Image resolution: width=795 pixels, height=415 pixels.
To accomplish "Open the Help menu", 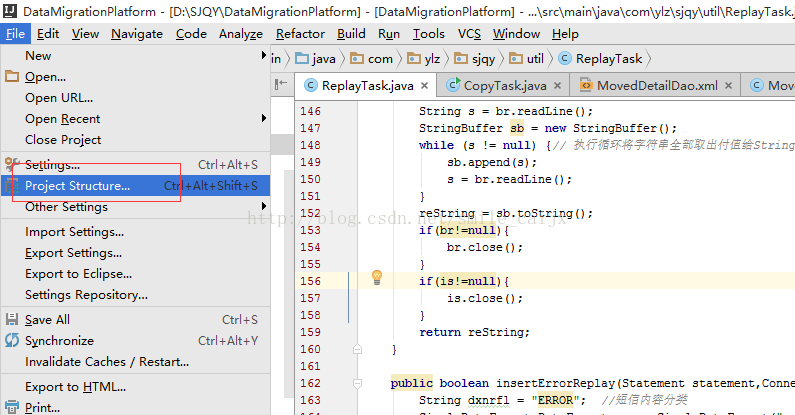I will coord(565,34).
